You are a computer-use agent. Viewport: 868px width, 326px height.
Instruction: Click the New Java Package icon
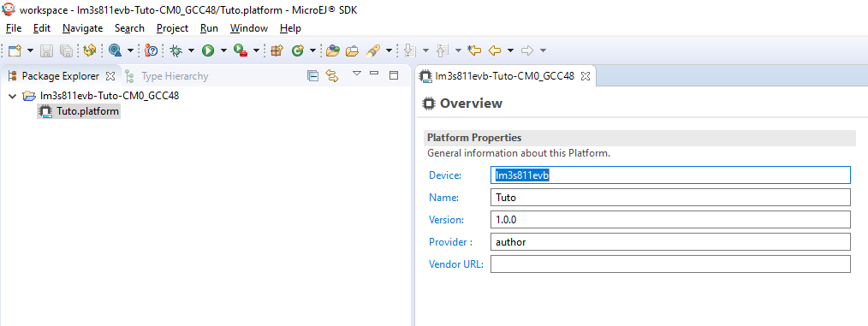coord(276,50)
